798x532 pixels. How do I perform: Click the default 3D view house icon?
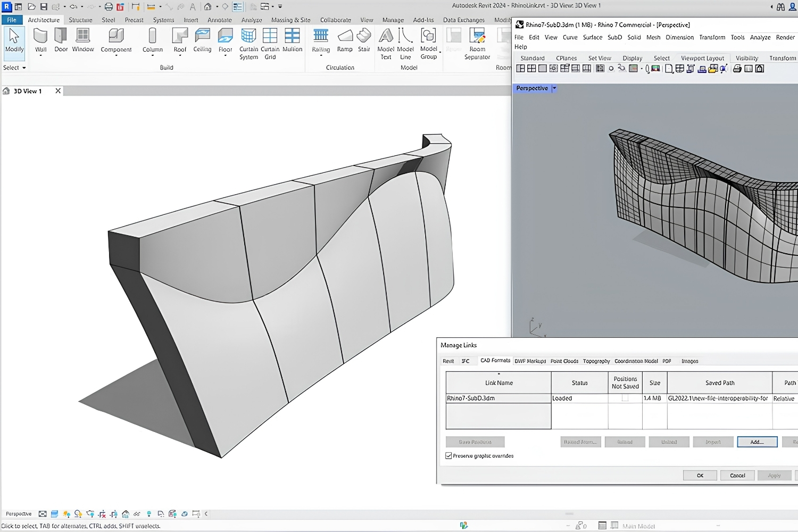tap(207, 7)
